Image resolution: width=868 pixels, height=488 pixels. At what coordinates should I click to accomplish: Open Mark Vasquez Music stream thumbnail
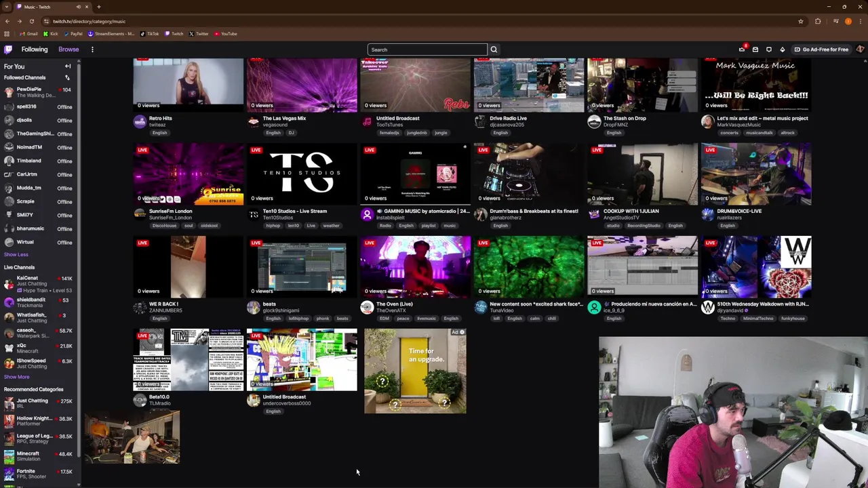[x=756, y=85]
